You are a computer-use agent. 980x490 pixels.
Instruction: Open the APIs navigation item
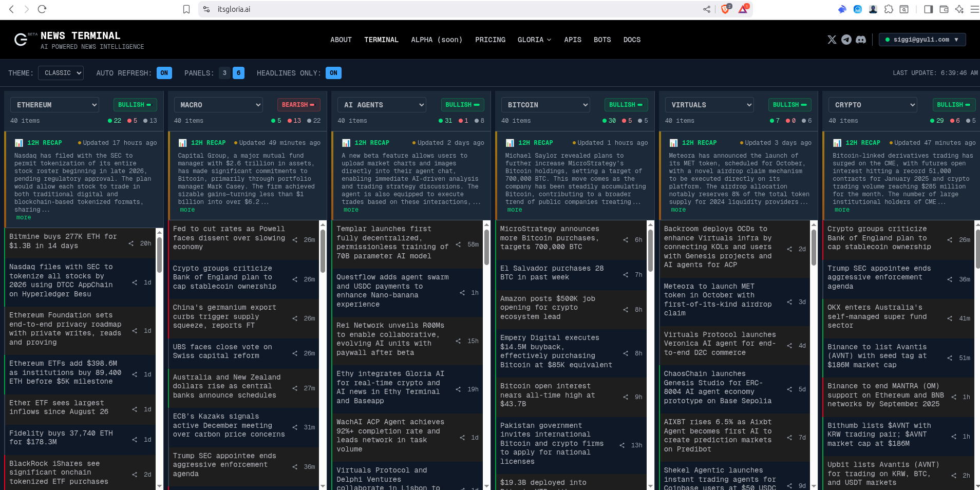[572, 40]
